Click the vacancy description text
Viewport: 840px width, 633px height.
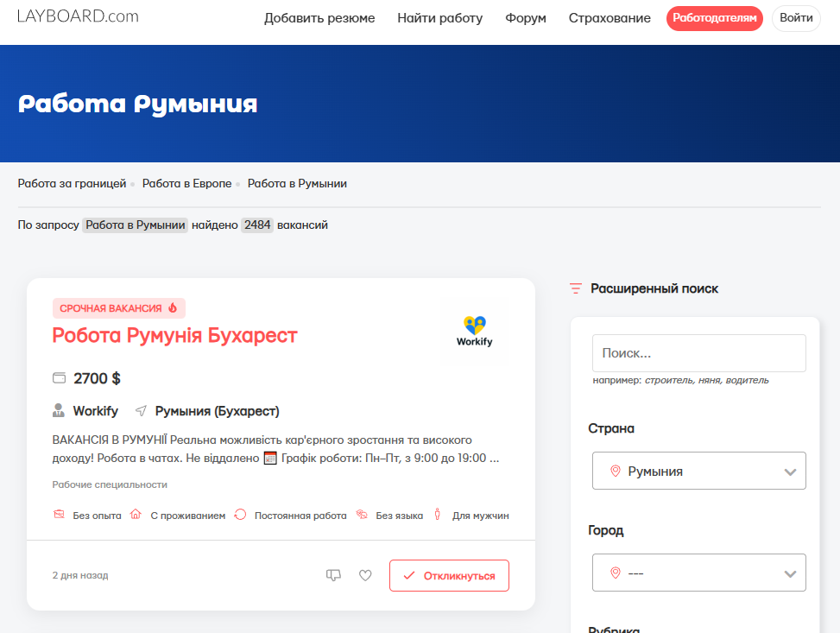[275, 449]
